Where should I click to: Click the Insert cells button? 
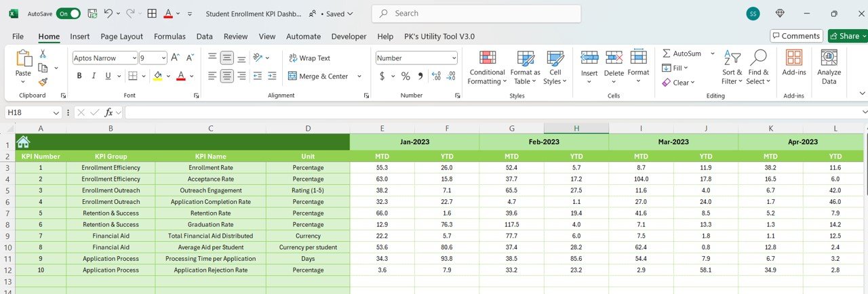click(589, 67)
